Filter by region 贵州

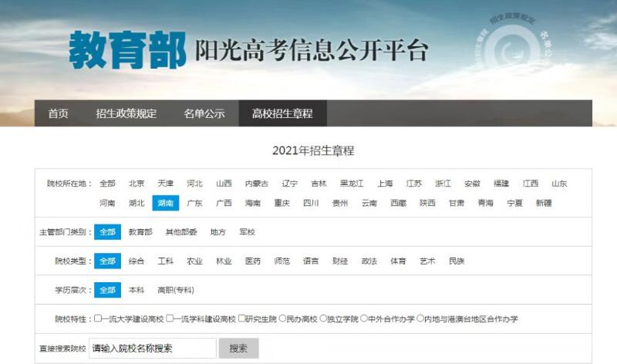coord(340,203)
